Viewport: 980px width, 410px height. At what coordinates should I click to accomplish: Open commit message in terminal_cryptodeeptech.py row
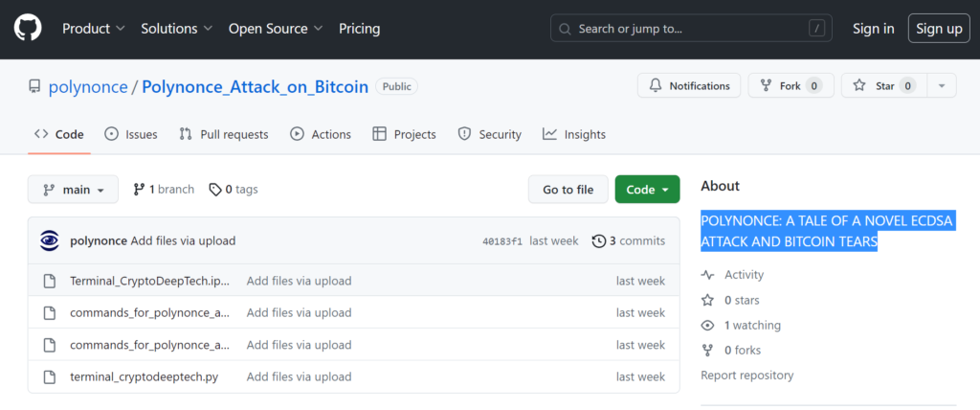(x=300, y=376)
